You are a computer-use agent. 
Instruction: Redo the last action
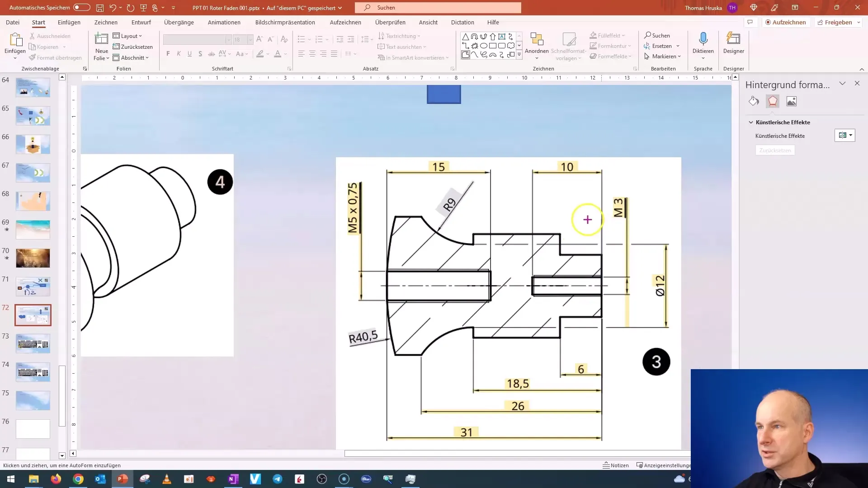131,8
